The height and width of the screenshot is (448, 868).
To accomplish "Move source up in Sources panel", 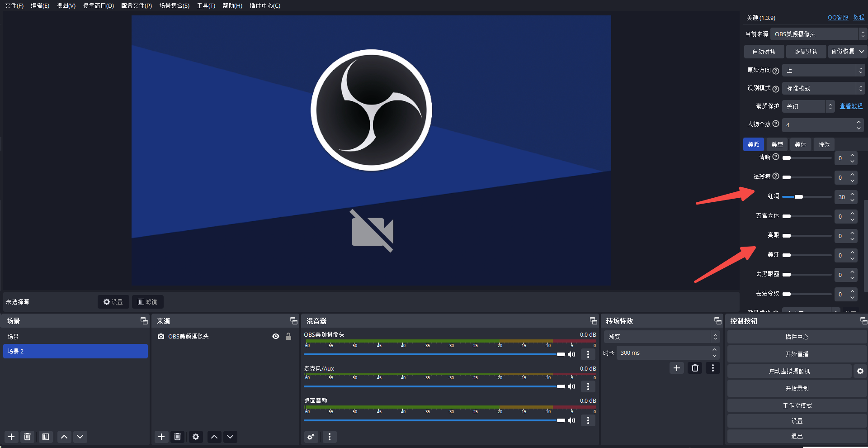I will tap(214, 437).
